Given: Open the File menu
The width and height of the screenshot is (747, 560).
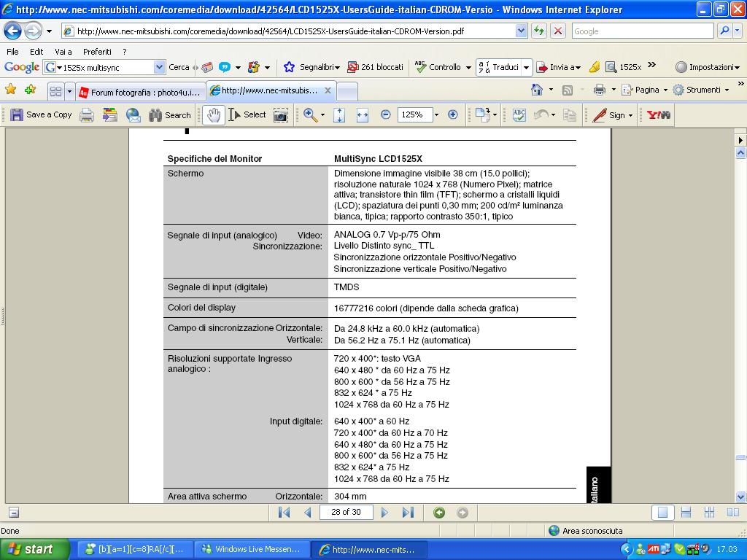Looking at the screenshot, I should pyautogui.click(x=13, y=52).
